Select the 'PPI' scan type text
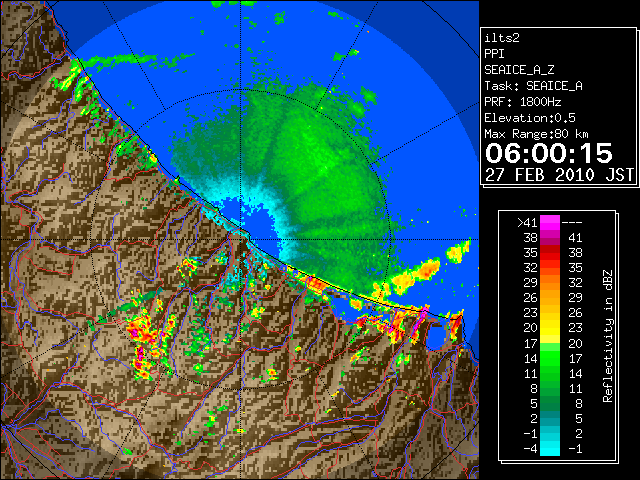The width and height of the screenshot is (640, 480). click(494, 54)
